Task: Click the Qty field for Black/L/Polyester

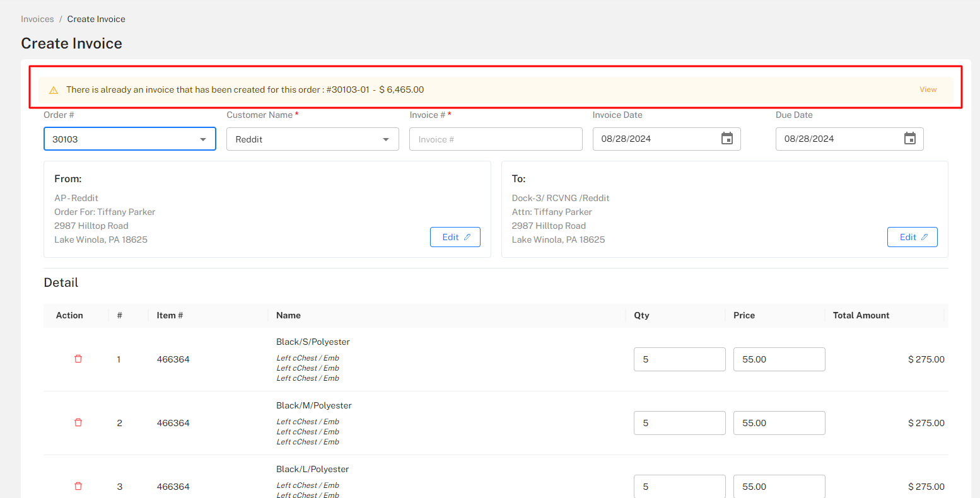Action: [679, 487]
